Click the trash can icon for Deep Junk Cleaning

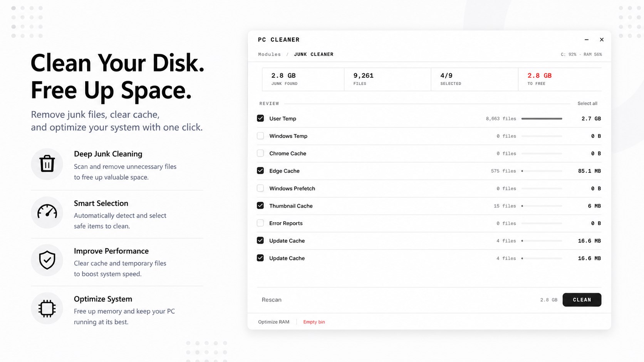(x=47, y=163)
